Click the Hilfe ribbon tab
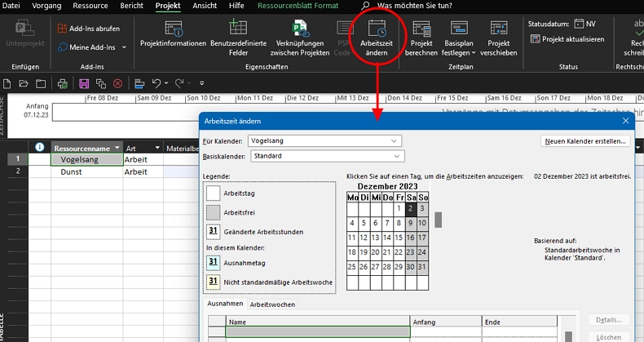 pyautogui.click(x=236, y=6)
